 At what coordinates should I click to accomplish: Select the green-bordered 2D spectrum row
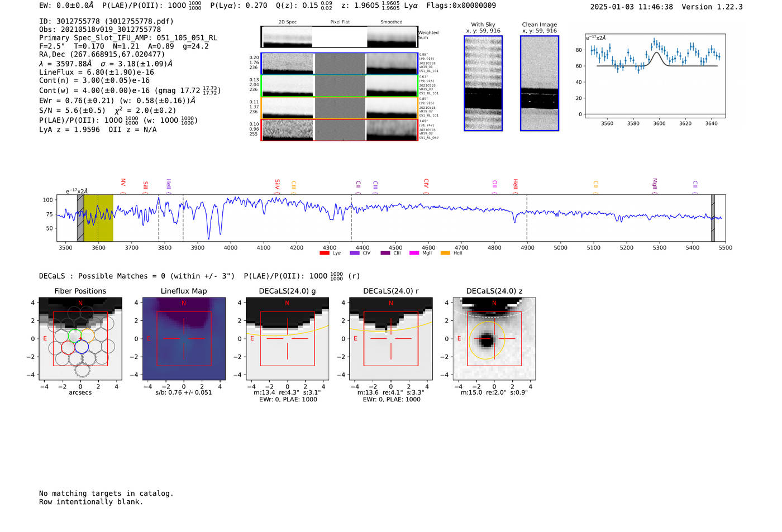point(339,85)
